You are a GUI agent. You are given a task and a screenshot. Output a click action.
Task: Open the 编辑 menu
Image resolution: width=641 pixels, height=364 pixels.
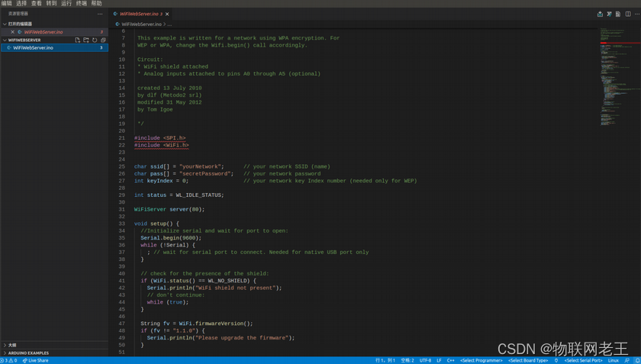click(x=6, y=3)
